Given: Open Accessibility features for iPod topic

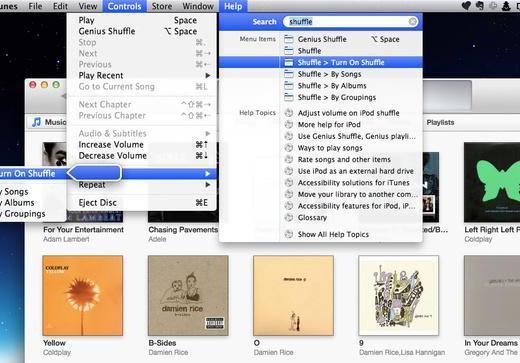Looking at the screenshot, I should pyautogui.click(x=351, y=206).
